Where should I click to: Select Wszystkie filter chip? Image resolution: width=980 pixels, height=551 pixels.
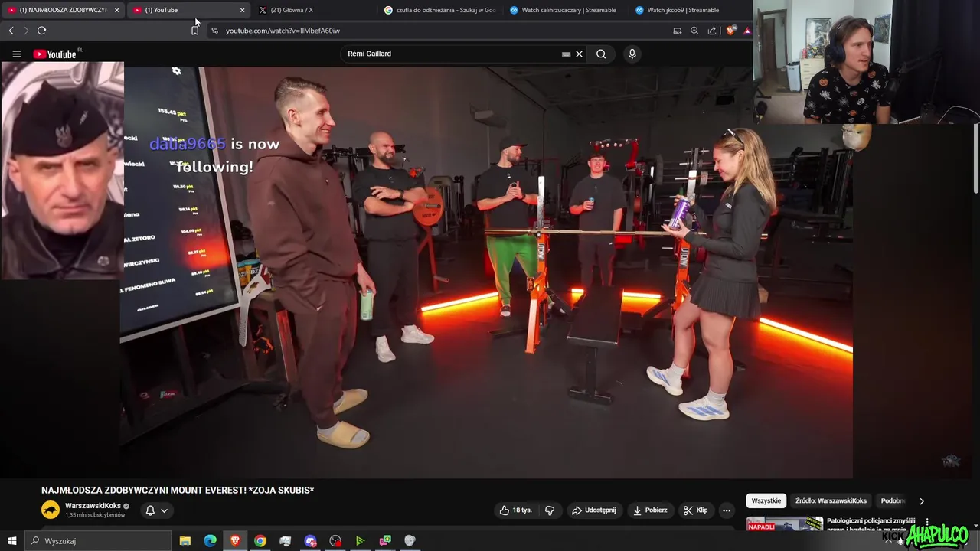pos(766,501)
